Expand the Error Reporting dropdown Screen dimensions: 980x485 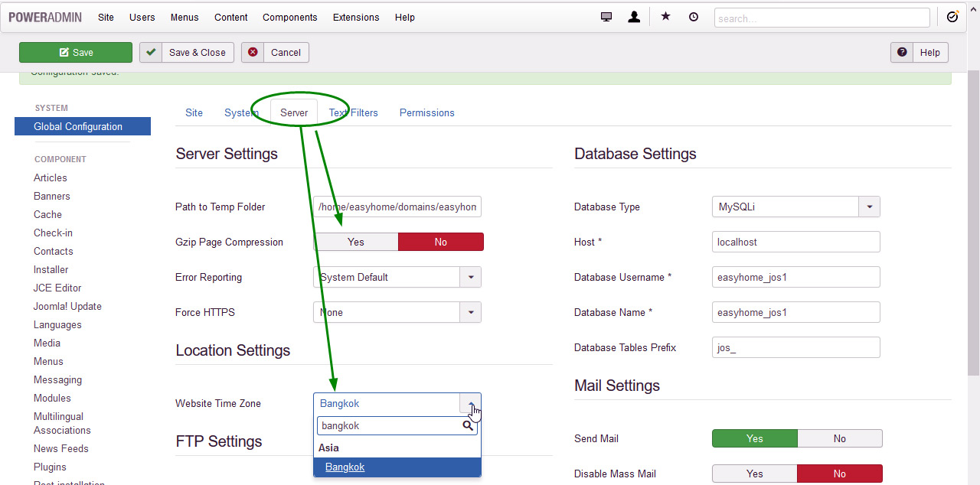point(470,277)
